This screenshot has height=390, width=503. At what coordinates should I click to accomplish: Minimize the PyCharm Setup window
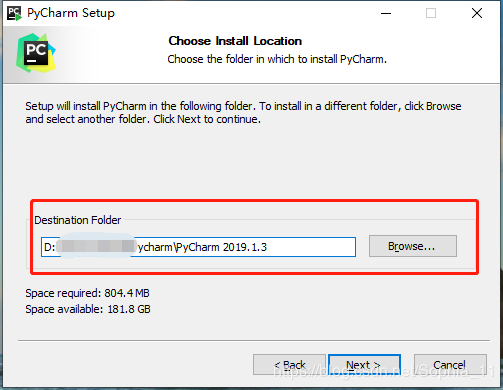(386, 13)
